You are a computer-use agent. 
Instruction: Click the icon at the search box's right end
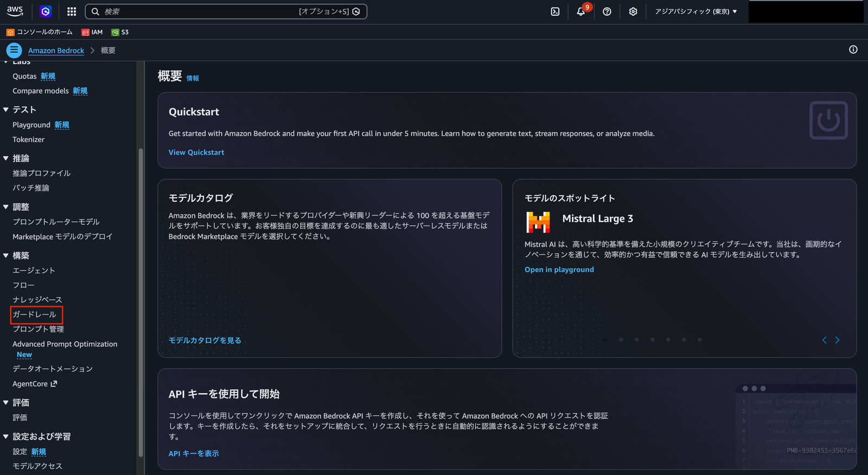coord(356,11)
